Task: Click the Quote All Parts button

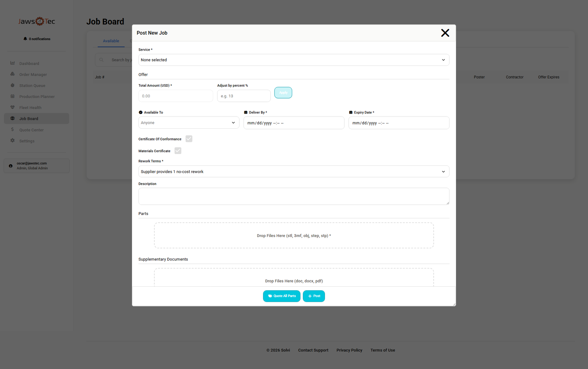Action: (x=282, y=296)
